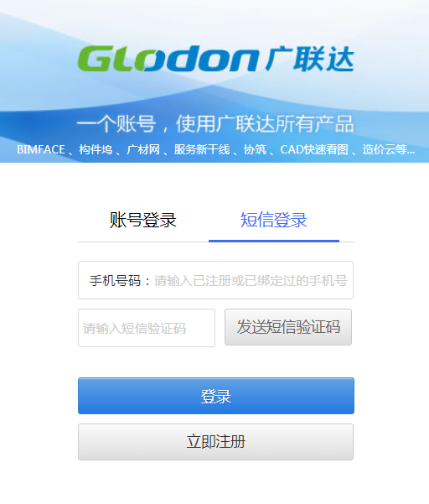Screen dimensions: 429x504
Task: Click BIMFACE in the banner product list
Action: pos(41,149)
